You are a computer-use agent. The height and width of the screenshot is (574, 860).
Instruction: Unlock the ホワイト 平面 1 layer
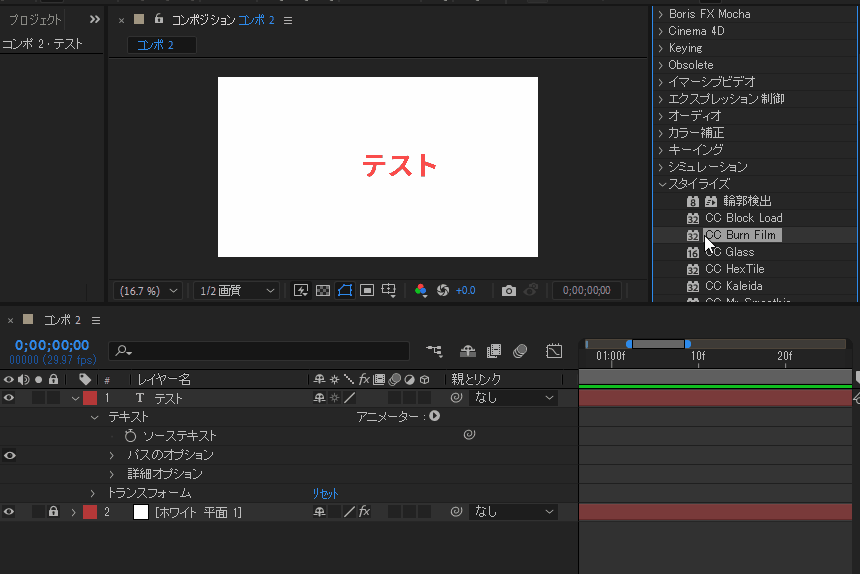pos(53,512)
